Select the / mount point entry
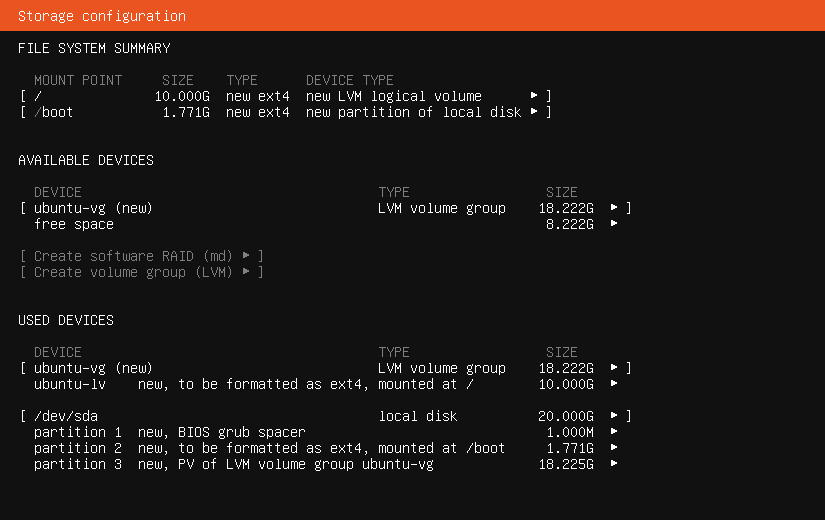825x520 pixels. point(38,96)
